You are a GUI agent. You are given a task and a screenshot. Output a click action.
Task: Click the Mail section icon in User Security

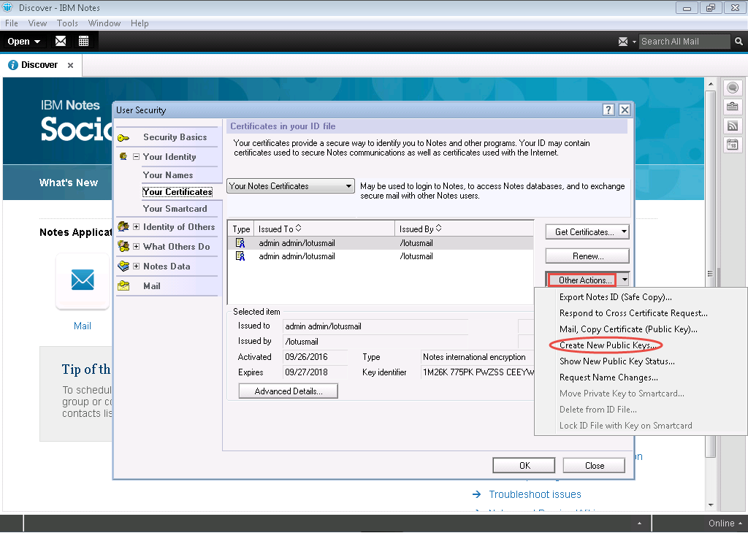pyautogui.click(x=123, y=285)
